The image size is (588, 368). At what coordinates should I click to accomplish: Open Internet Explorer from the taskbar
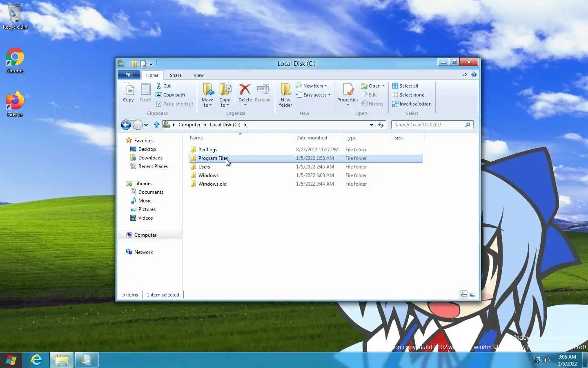click(x=36, y=360)
